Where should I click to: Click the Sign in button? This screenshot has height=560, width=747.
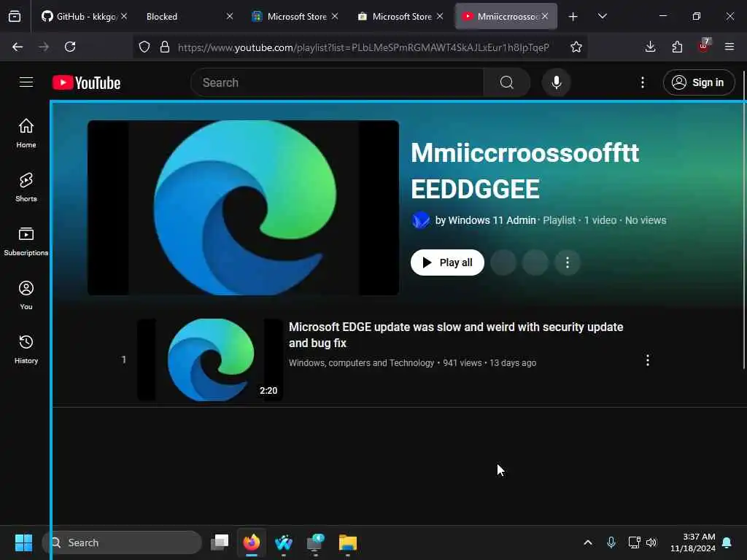698,82
